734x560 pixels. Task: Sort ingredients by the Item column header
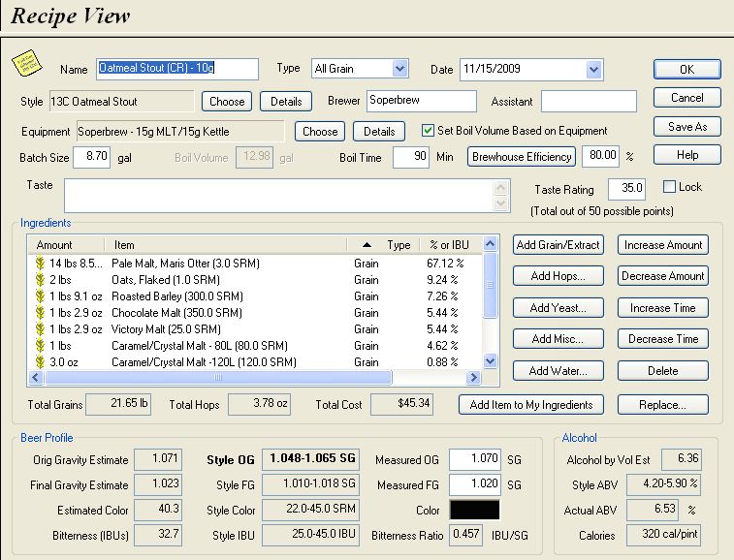[x=226, y=245]
